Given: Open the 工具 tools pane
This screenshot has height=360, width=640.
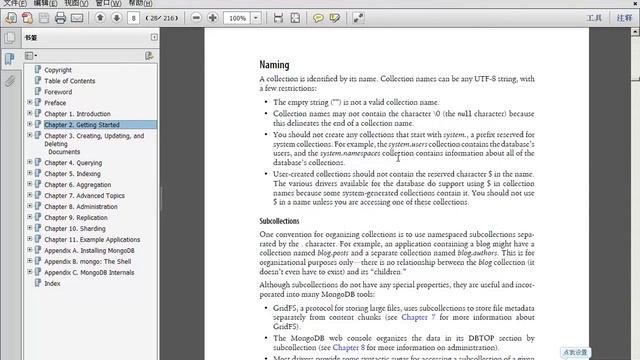Looking at the screenshot, I should (x=594, y=18).
